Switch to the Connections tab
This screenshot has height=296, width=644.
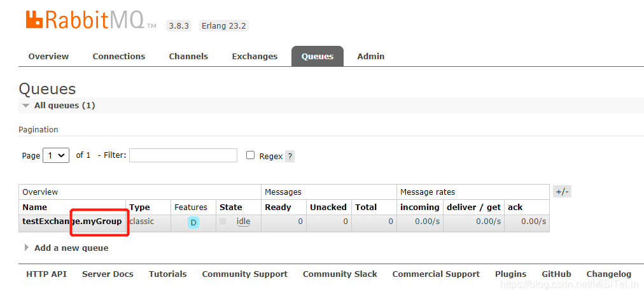coord(119,56)
